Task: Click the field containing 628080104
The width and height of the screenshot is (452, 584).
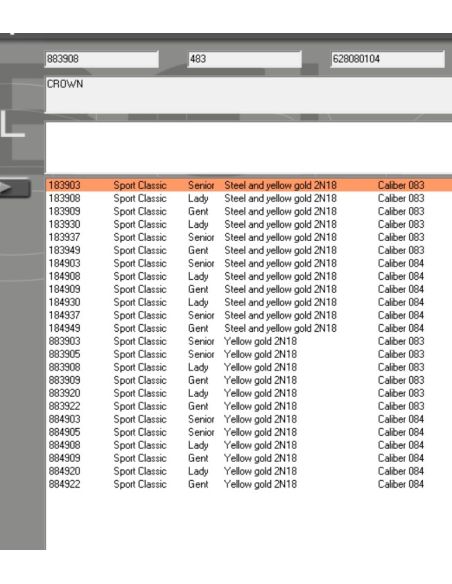Action: pyautogui.click(x=388, y=59)
